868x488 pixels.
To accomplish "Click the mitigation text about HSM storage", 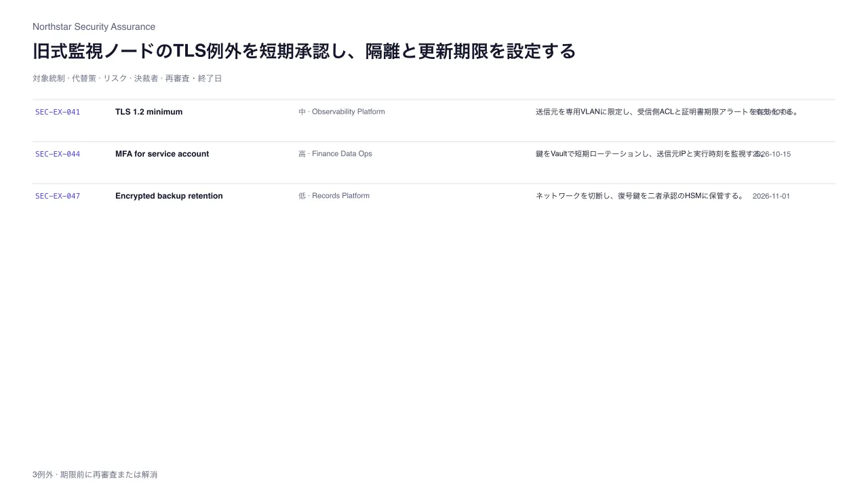I will coord(640,196).
